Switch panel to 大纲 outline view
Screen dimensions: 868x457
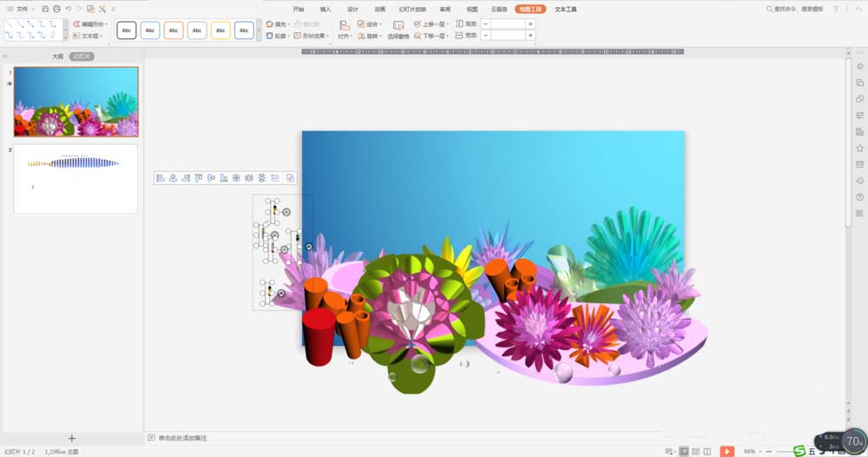57,56
